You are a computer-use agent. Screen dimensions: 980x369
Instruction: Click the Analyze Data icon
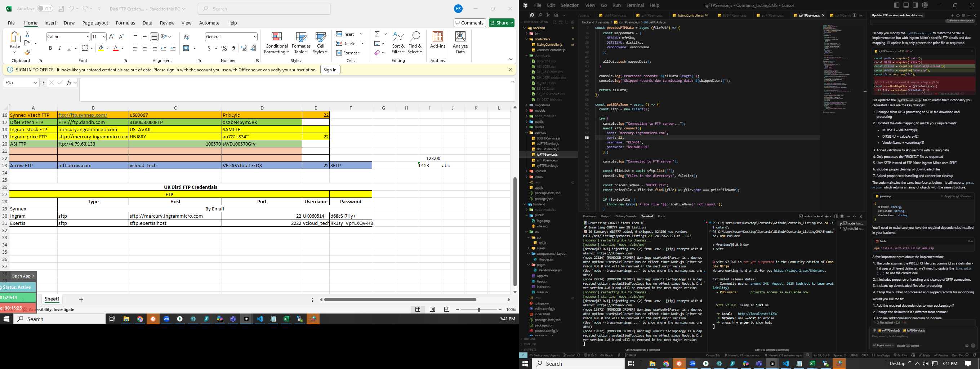click(460, 43)
